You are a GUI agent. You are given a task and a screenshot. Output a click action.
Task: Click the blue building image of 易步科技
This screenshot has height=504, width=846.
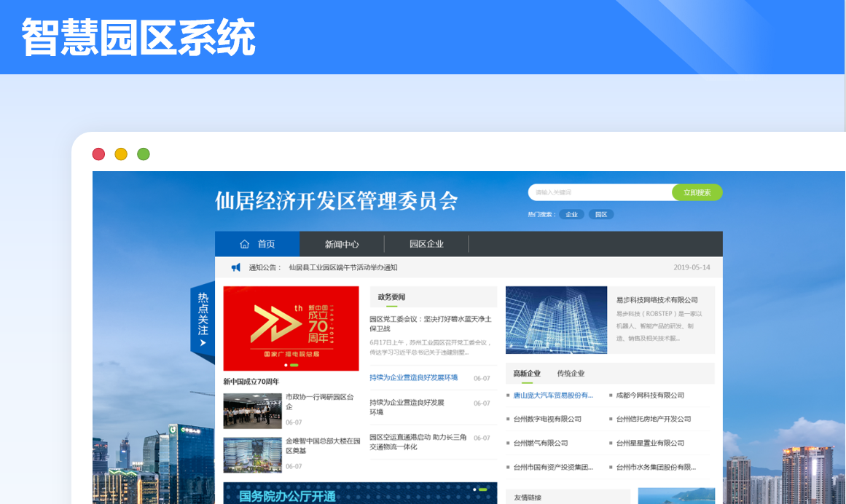(x=556, y=320)
